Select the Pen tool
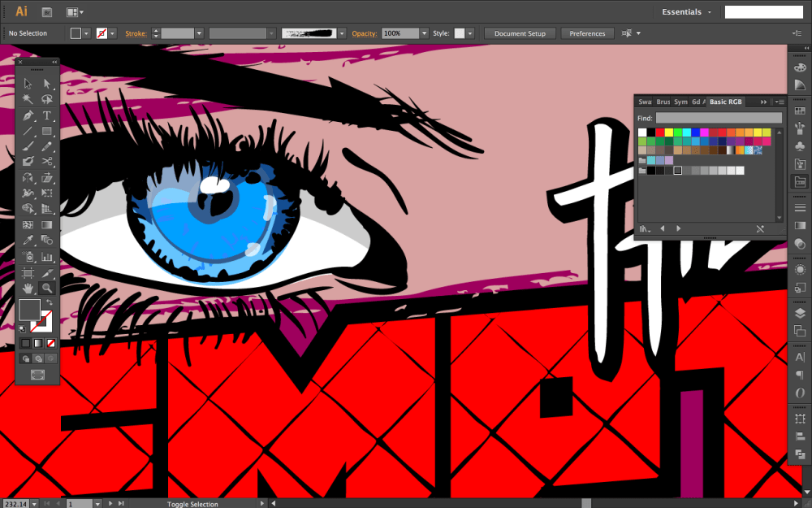812x508 pixels. [28, 115]
